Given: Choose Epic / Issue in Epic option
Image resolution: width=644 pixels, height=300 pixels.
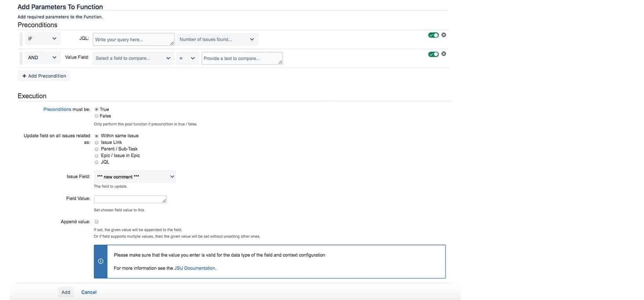Looking at the screenshot, I should pos(96,155).
